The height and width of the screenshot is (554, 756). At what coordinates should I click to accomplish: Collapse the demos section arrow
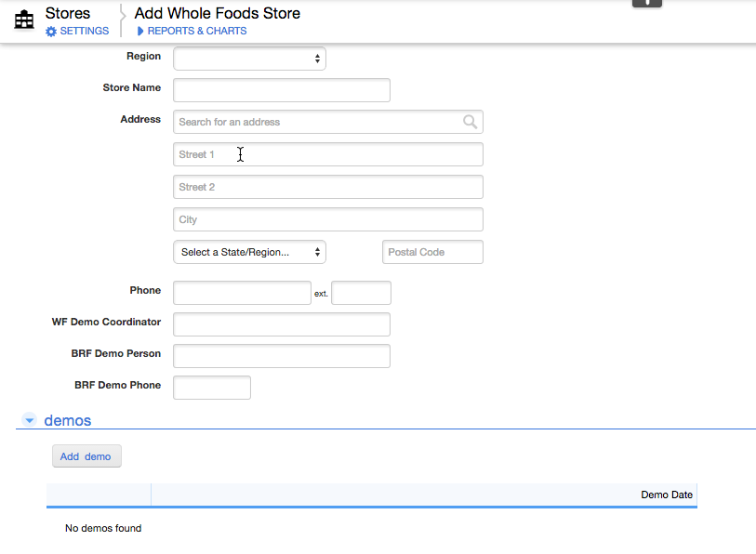(30, 420)
